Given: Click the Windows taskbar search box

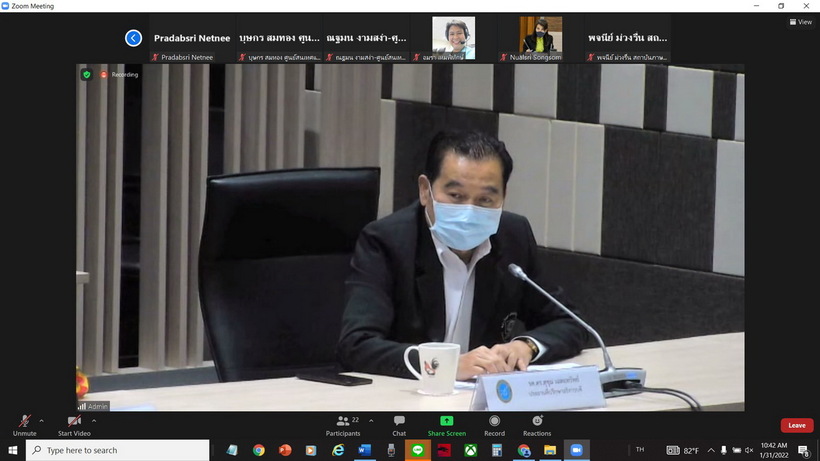Looking at the screenshot, I should tap(117, 451).
